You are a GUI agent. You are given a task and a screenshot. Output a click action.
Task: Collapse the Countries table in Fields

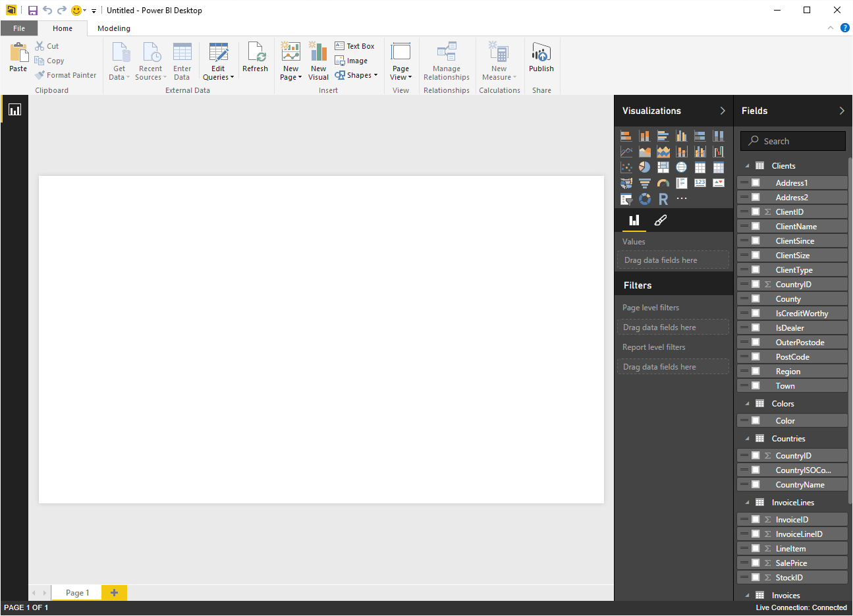[747, 439]
